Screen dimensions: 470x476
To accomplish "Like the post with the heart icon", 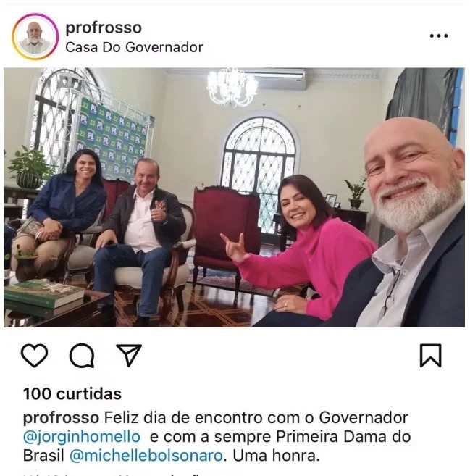I will 34,356.
